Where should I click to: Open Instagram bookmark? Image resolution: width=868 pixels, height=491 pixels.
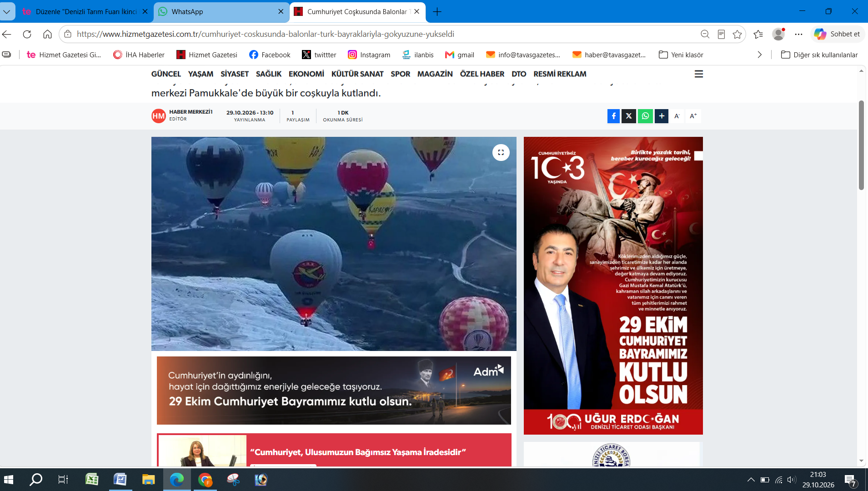point(369,55)
